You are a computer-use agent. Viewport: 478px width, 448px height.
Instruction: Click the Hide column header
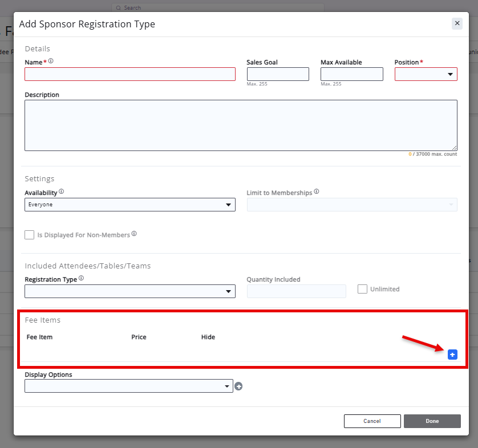[208, 337]
